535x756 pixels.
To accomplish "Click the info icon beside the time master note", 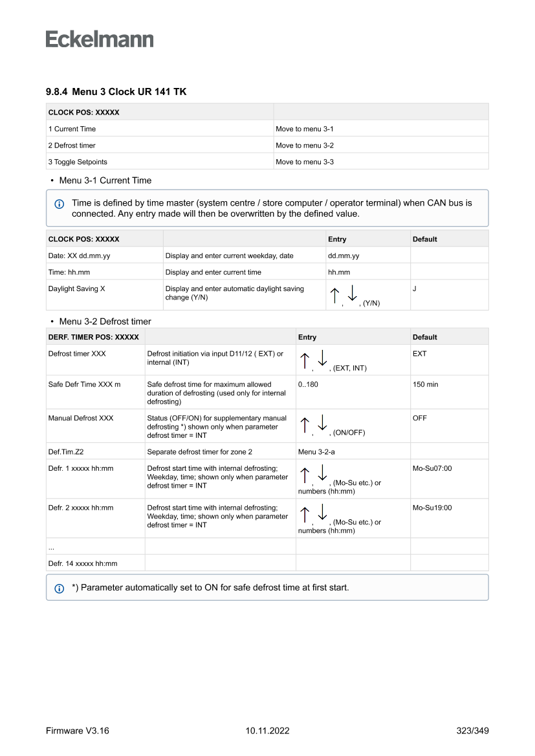I will [x=59, y=204].
